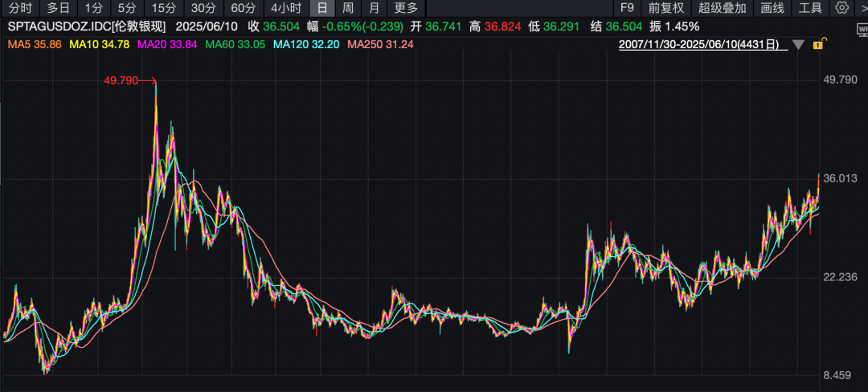Click the SPTAGUSDOZ.IDC symbol name
This screenshot has height=392, width=868.
[x=59, y=27]
